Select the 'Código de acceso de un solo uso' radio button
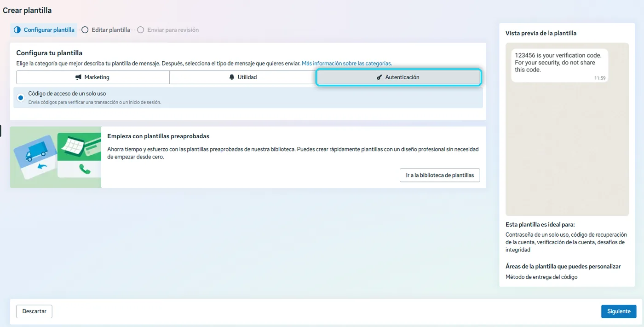 pos(21,98)
